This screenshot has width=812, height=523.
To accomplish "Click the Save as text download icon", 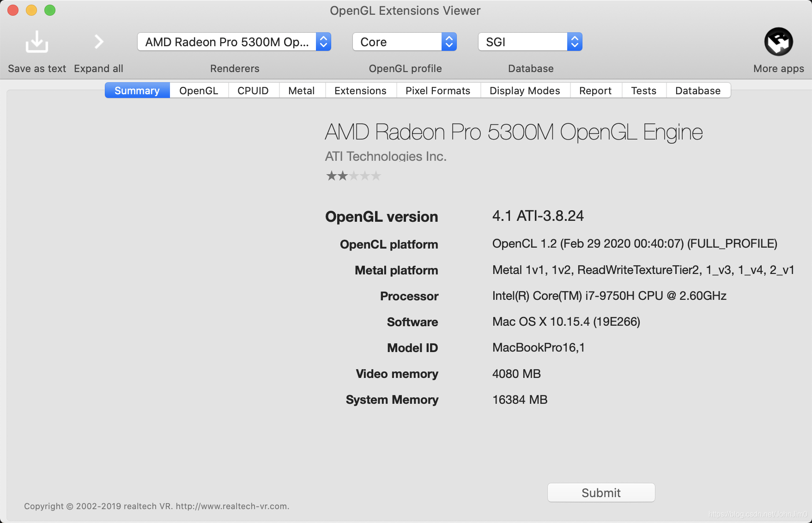I will [37, 42].
